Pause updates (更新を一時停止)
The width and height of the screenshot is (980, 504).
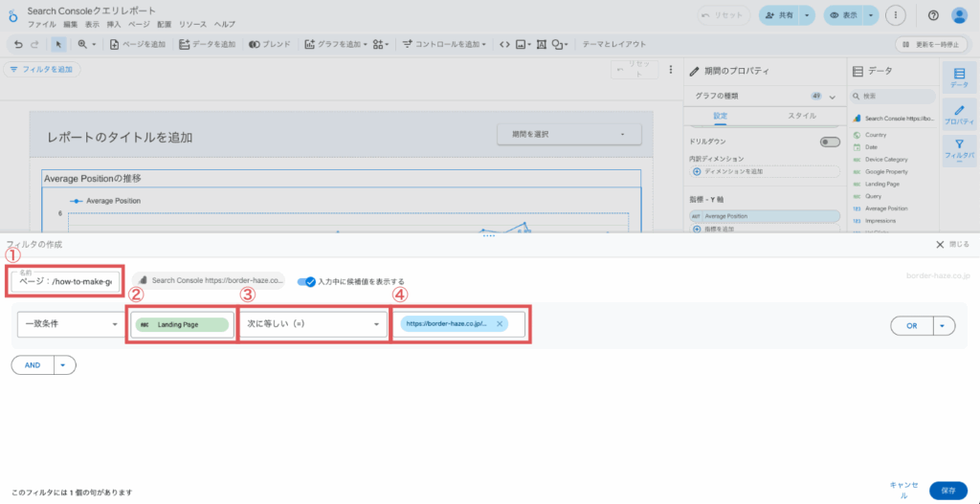[x=931, y=44]
